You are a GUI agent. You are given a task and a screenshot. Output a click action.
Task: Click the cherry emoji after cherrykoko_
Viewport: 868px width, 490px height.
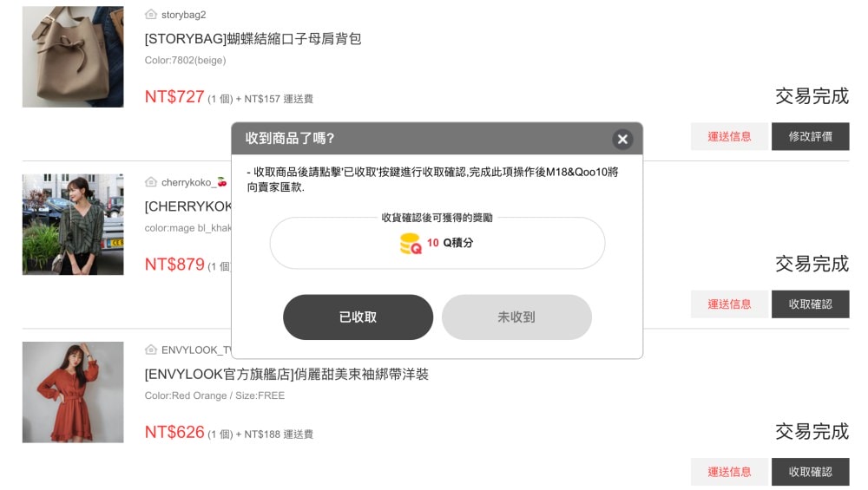point(221,182)
